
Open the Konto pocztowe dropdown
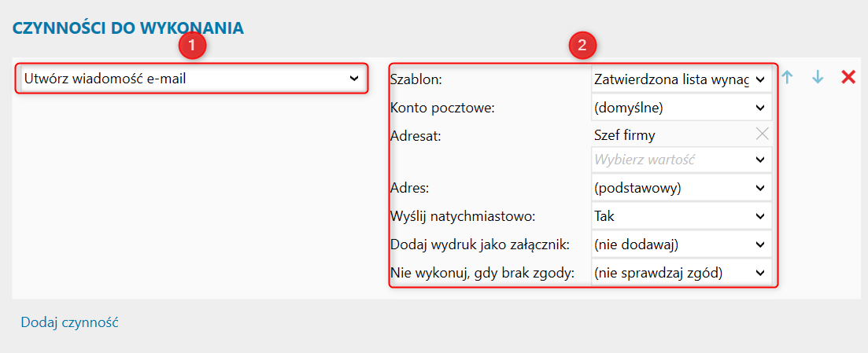click(x=681, y=107)
